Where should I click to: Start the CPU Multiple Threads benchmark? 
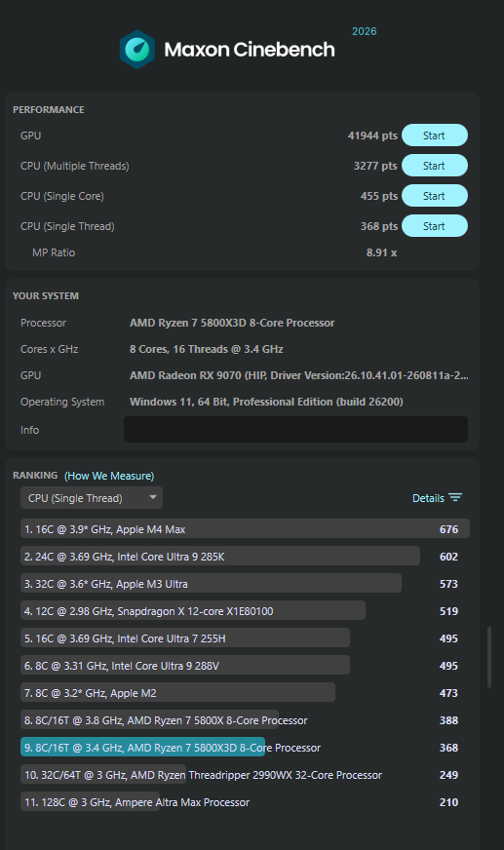click(435, 166)
